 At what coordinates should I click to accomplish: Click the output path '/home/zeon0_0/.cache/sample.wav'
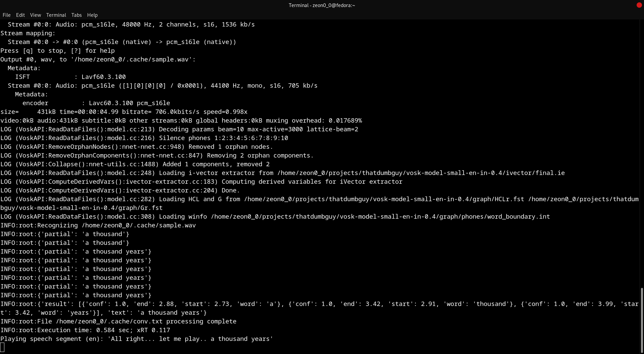pos(131,59)
